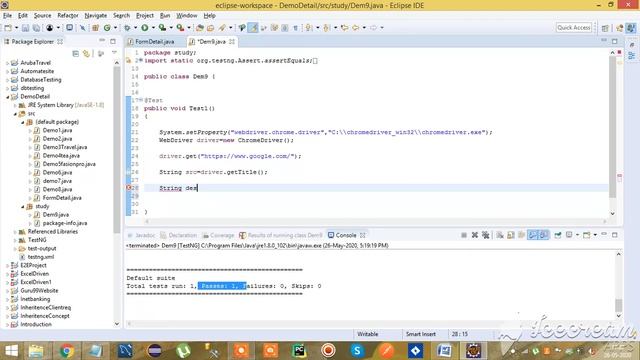Expand the JRE System Library node
Screen dimensions: 640x360
[16, 105]
